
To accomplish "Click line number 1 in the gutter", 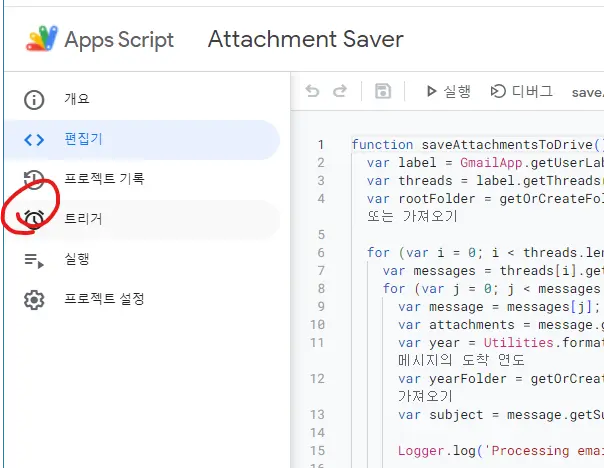I will pos(320,144).
